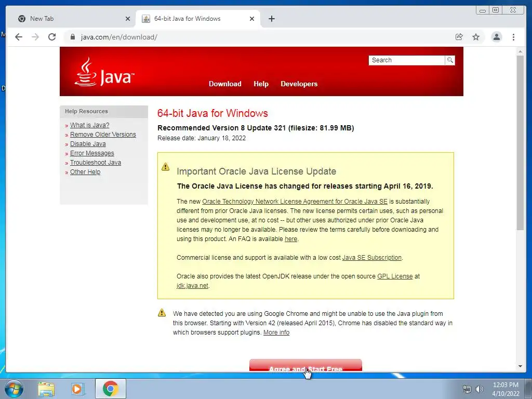
Task: Open File Explorer from taskbar
Action: coord(46,389)
